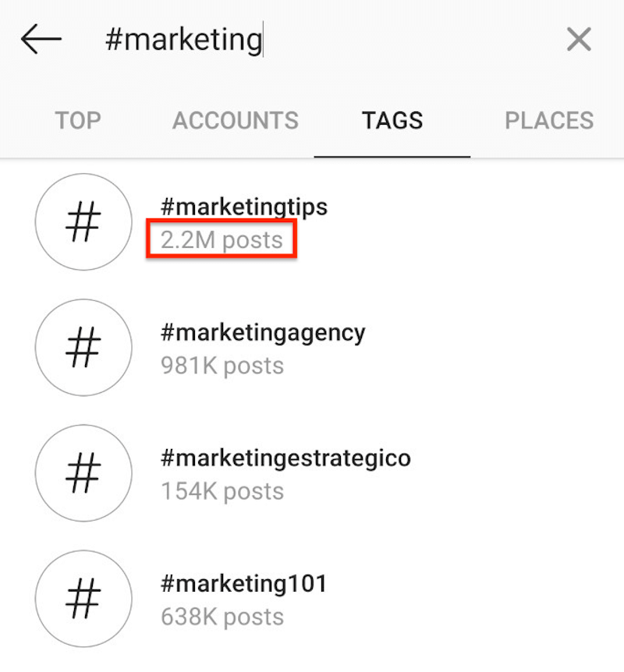This screenshot has width=624, height=672.
Task: Click the hashtag icon beside #marketingtips
Action: click(83, 222)
